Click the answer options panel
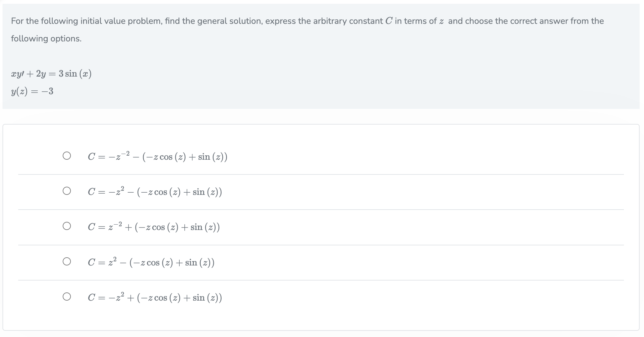The height and width of the screenshot is (337, 644). point(322,226)
